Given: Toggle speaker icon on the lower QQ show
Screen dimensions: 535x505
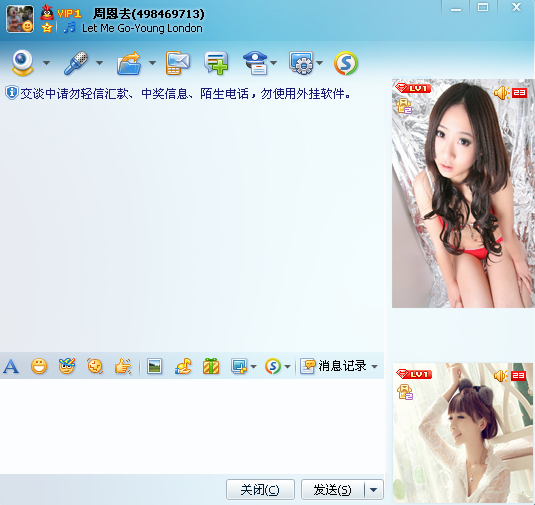Looking at the screenshot, I should [501, 376].
